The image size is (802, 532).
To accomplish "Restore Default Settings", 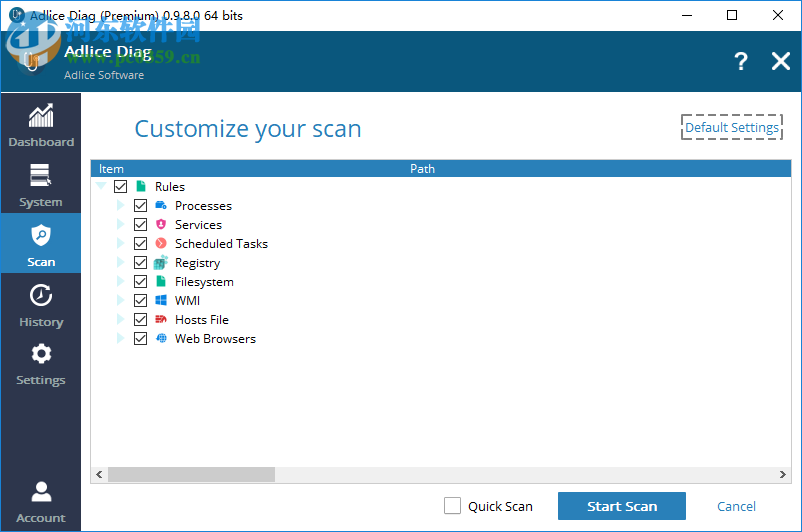I will 732,127.
